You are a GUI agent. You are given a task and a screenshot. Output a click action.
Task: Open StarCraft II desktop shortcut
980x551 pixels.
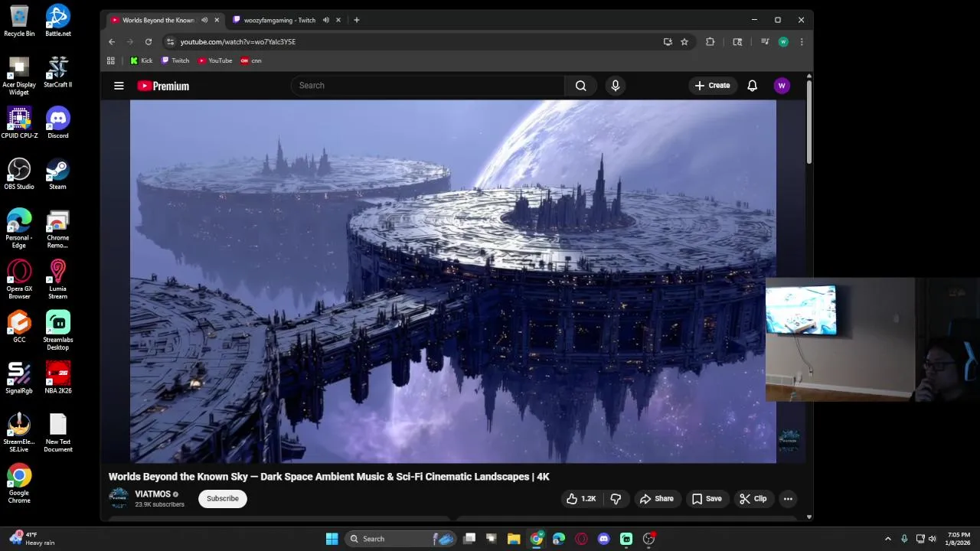pos(58,72)
